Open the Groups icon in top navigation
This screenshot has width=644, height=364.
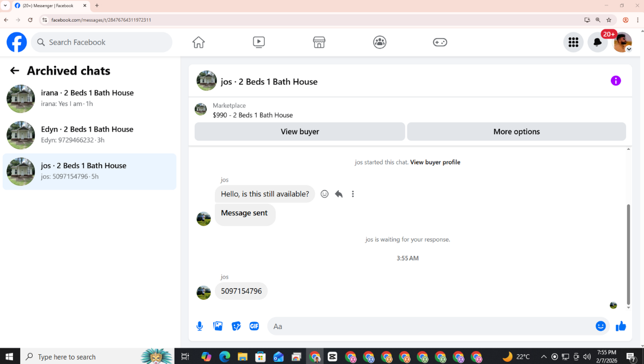coord(380,42)
